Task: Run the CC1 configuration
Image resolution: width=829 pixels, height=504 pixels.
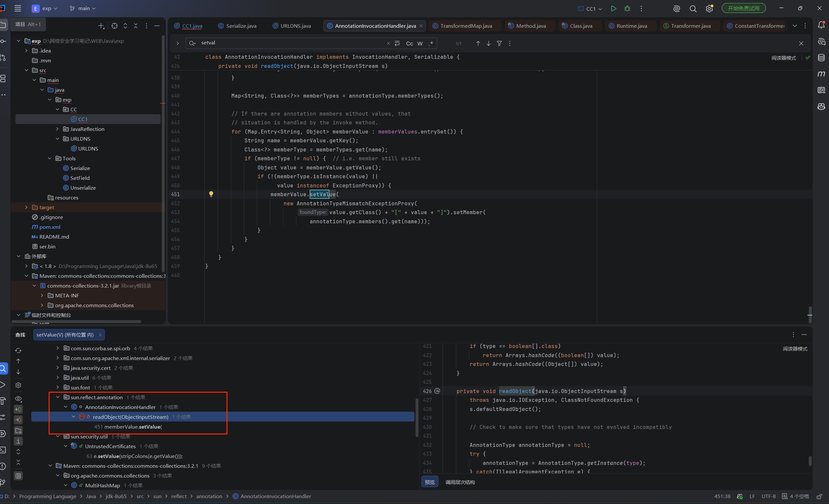Action: [x=613, y=8]
